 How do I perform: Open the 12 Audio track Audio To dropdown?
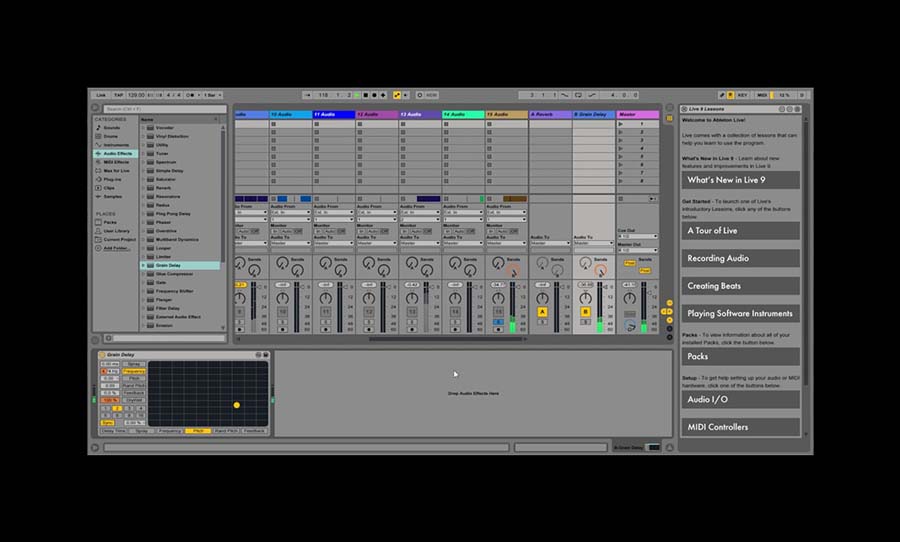pyautogui.click(x=377, y=243)
